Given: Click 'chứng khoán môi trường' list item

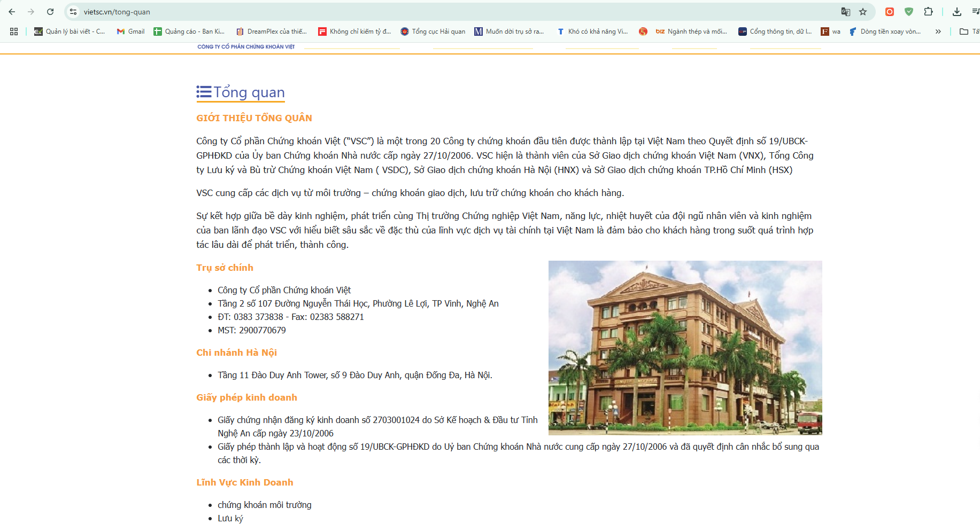Looking at the screenshot, I should pyautogui.click(x=265, y=505).
